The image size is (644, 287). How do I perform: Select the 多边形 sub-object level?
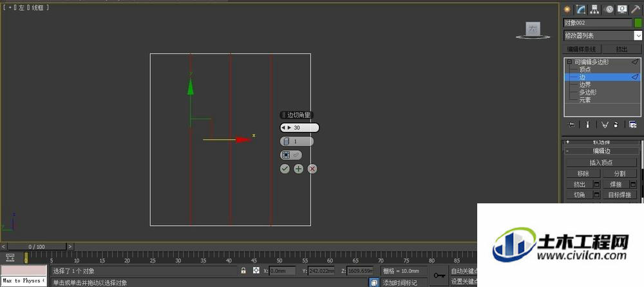tap(588, 93)
